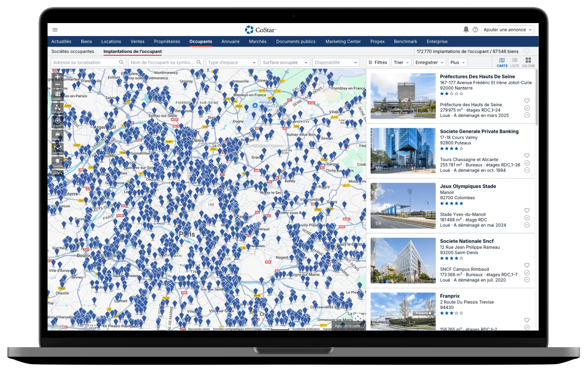Select the Polygone drawing tool on map

(58, 108)
